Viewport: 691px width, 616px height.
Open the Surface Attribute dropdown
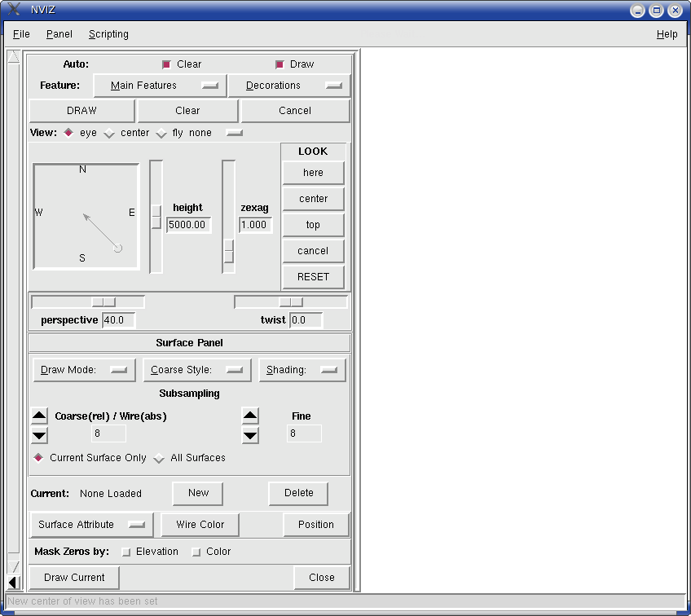[x=91, y=525]
